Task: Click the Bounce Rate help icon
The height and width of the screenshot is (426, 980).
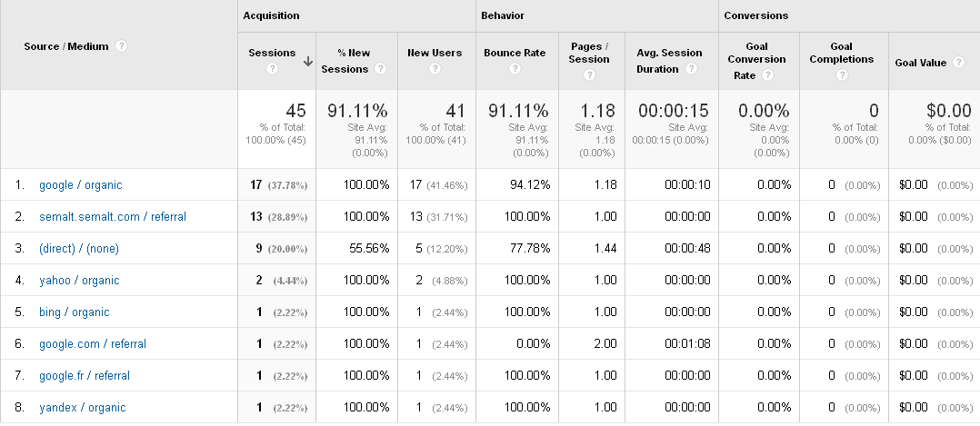Action: [x=515, y=69]
